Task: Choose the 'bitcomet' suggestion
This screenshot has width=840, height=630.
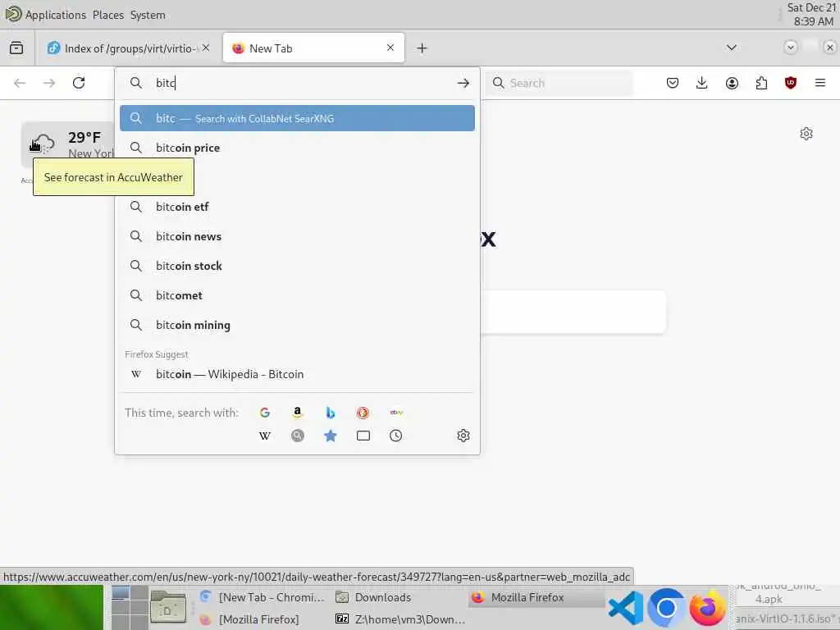Action: tap(297, 295)
